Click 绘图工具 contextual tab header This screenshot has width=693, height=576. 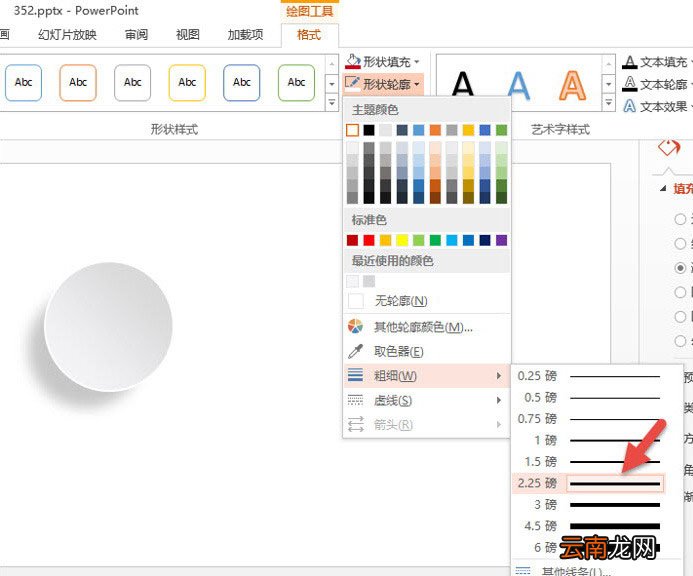click(309, 11)
